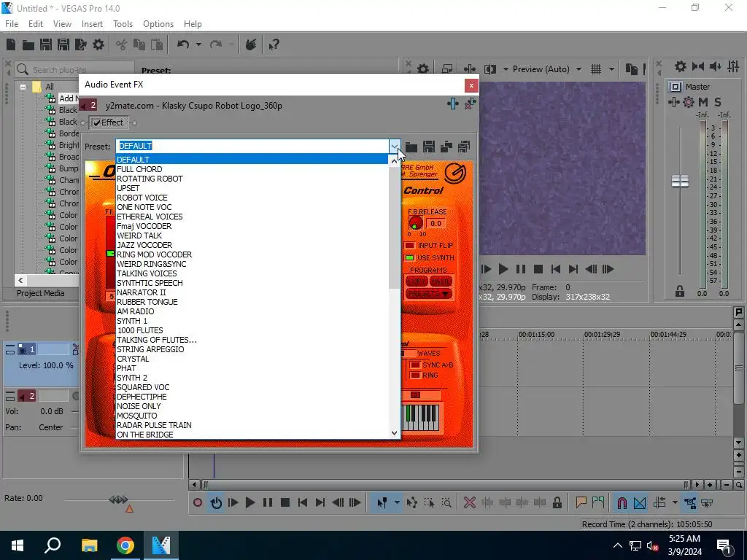The image size is (747, 560).
Task: Open the auto ripple dropdown arrow
Action: [675, 502]
